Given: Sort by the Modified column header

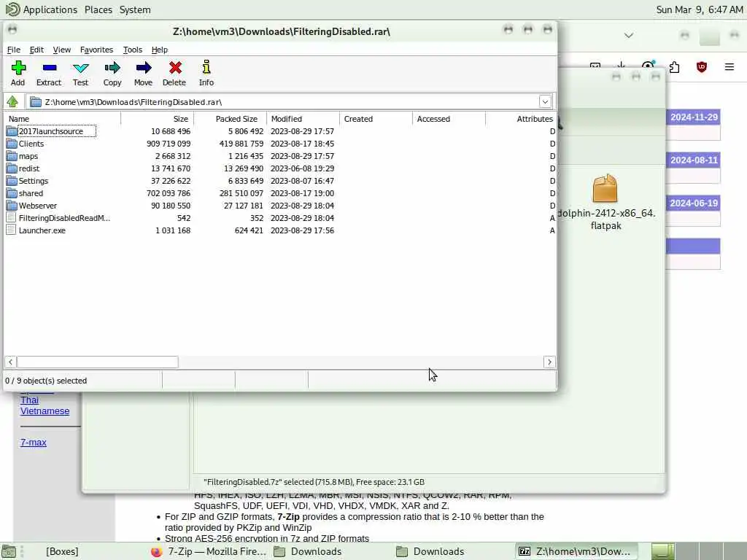Looking at the screenshot, I should tap(303, 119).
